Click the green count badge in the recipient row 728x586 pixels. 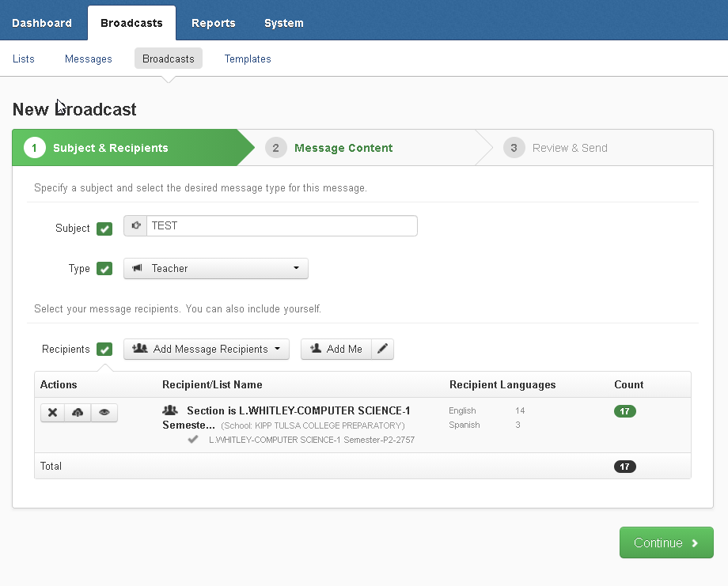624,411
